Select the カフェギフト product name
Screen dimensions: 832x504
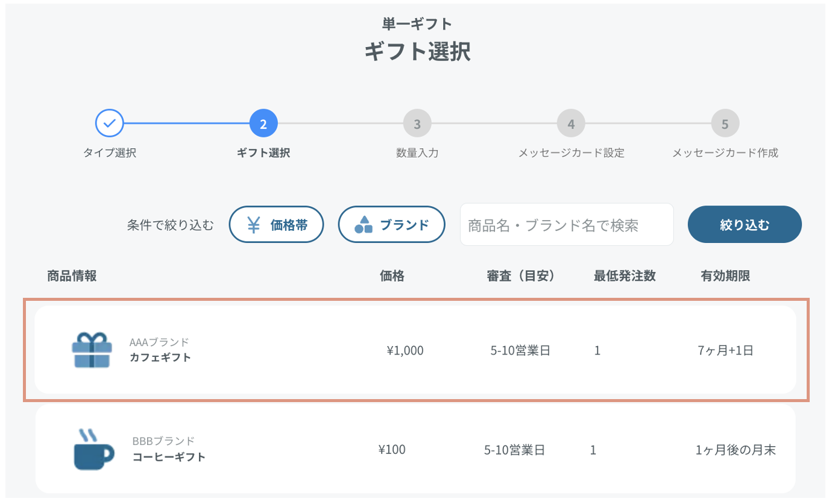[x=160, y=357]
